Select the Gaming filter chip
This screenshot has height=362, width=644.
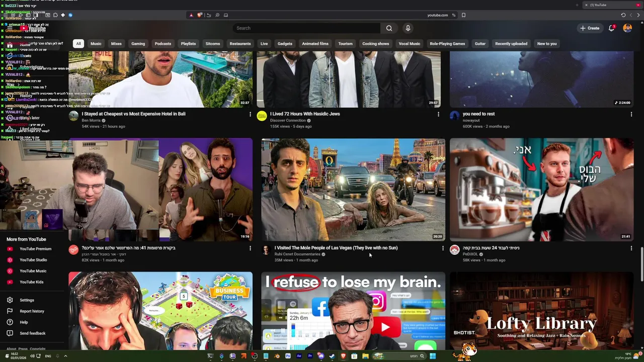(x=138, y=44)
